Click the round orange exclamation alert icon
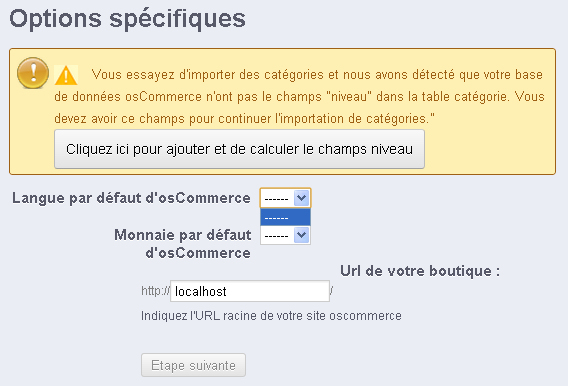Viewport: 568px width, 386px height. [33, 73]
